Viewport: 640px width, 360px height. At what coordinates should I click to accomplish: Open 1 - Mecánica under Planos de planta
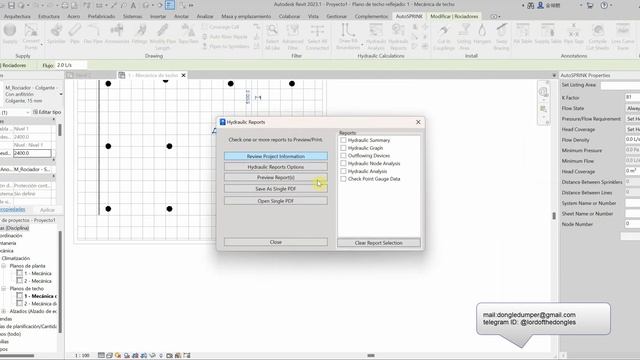[38, 273]
